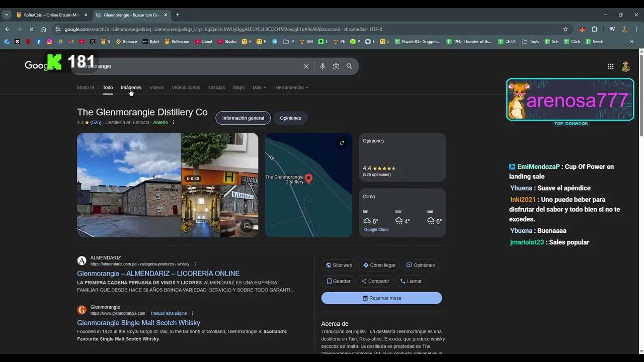Bookmark this page with the star icon
Screen dimensions: 644x362
(x=566, y=29)
